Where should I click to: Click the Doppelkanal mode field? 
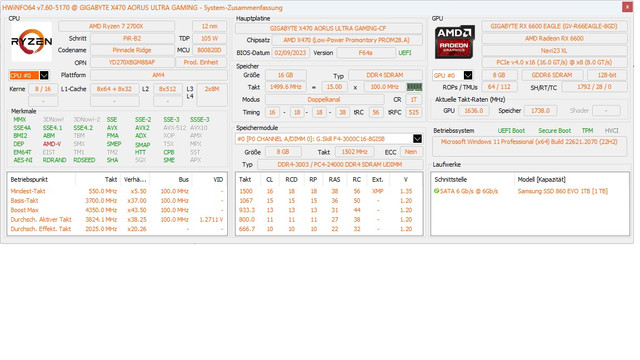pyautogui.click(x=324, y=100)
